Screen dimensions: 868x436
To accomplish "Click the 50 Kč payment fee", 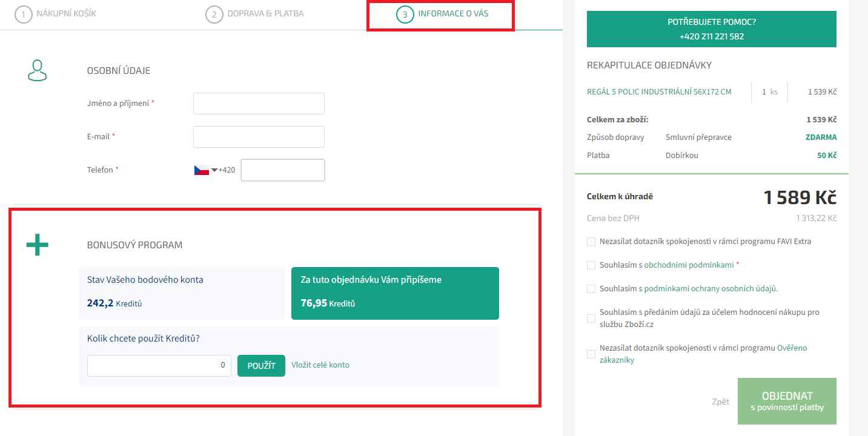I will pyautogui.click(x=827, y=156).
